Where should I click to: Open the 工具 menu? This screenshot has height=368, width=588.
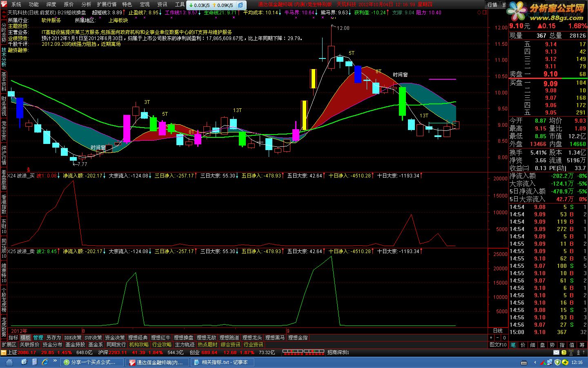point(180,4)
